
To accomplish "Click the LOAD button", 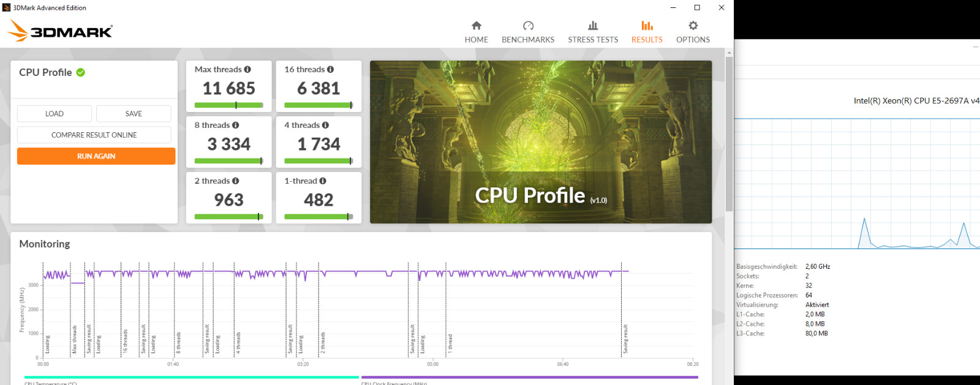I will coord(55,114).
